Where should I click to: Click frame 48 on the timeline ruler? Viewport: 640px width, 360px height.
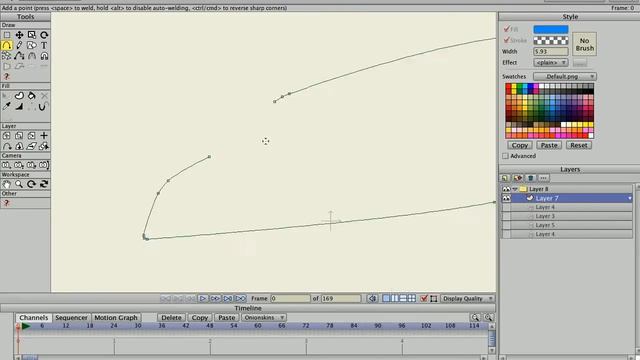click(210, 326)
